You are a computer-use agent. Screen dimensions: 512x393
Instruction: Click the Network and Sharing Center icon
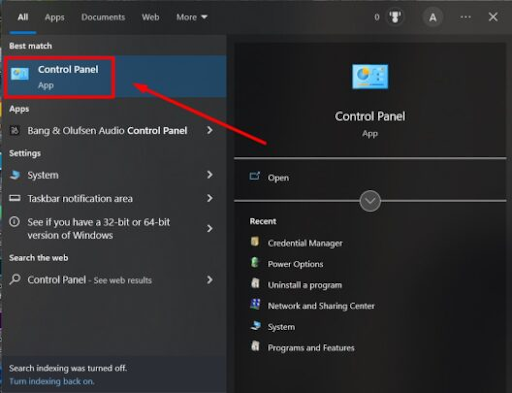pos(255,304)
